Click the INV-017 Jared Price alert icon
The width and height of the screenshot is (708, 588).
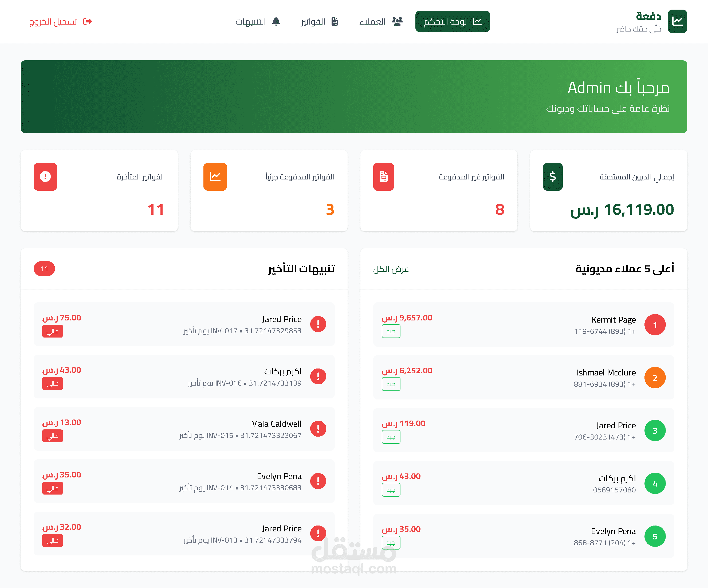(x=318, y=324)
